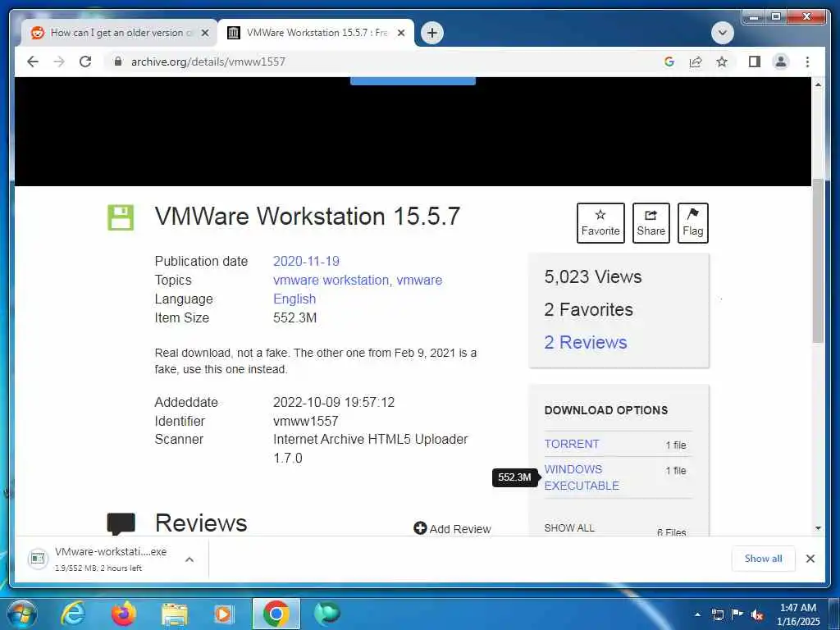
Task: Open Windows Explorer from the taskbar
Action: click(175, 614)
